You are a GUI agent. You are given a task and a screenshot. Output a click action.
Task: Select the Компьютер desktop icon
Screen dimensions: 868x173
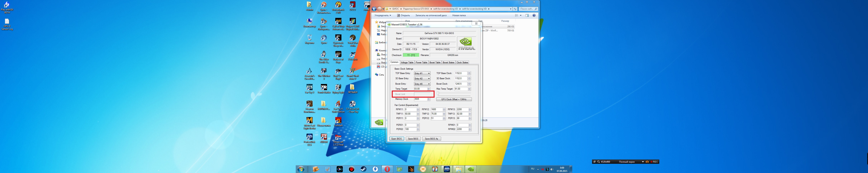pos(309,23)
